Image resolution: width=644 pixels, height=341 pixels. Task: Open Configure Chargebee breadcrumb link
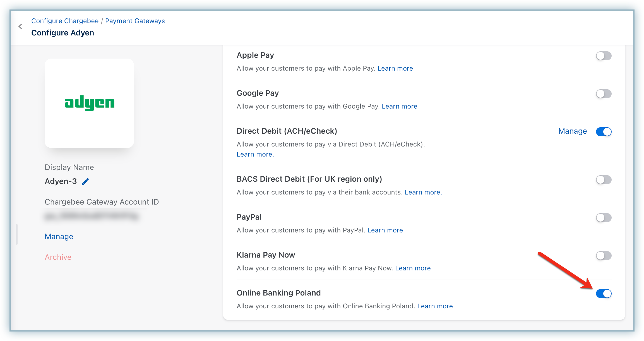65,21
